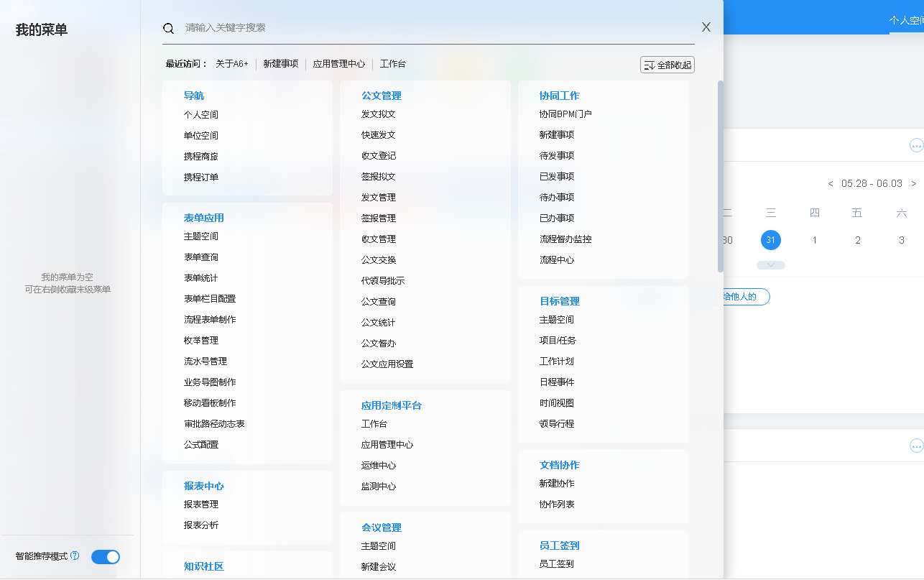
Task: Go to next week in calendar
Action: point(914,184)
